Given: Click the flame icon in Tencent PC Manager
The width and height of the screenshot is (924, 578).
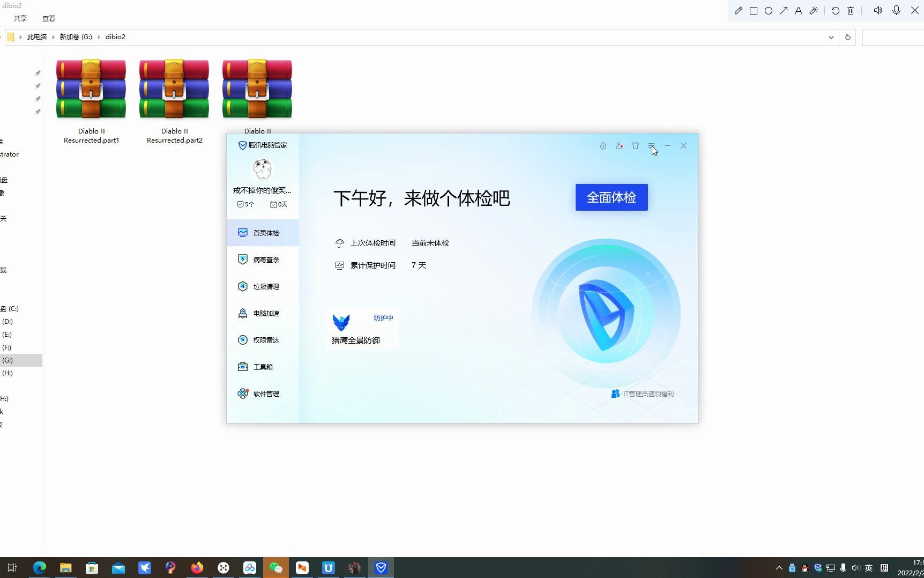Looking at the screenshot, I should pyautogui.click(x=603, y=146).
